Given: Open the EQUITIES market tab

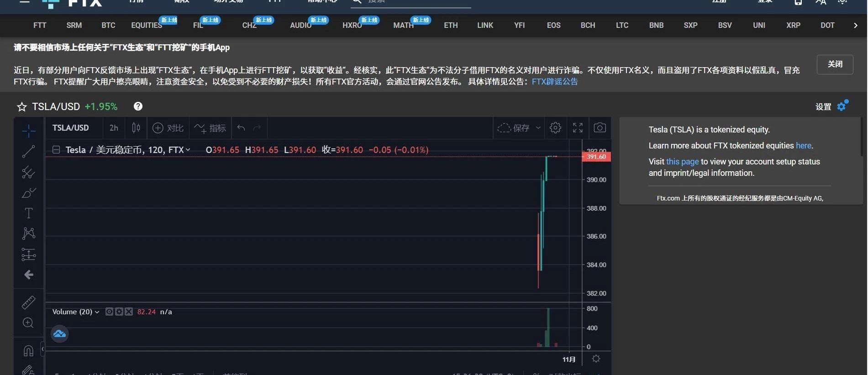Looking at the screenshot, I should (146, 26).
